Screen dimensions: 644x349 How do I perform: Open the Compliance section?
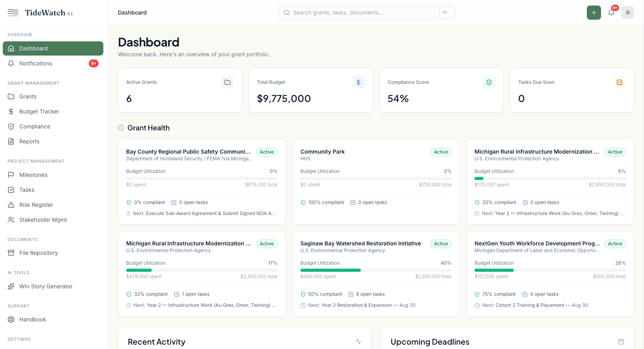(x=53, y=126)
